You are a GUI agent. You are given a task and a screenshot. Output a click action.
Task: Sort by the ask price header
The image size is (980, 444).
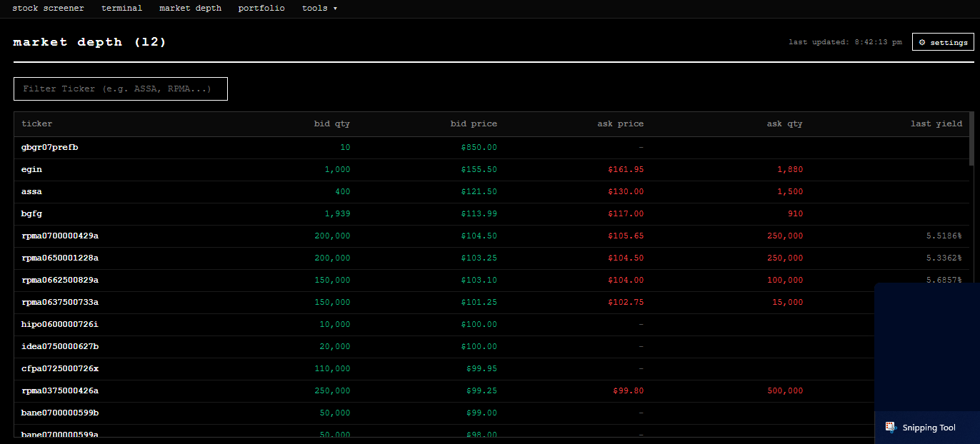(620, 124)
